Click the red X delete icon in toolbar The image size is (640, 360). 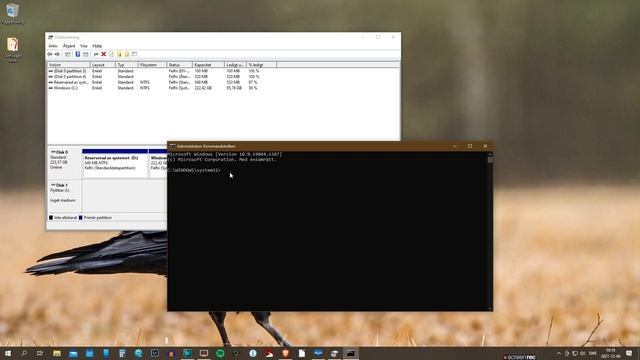tap(104, 54)
